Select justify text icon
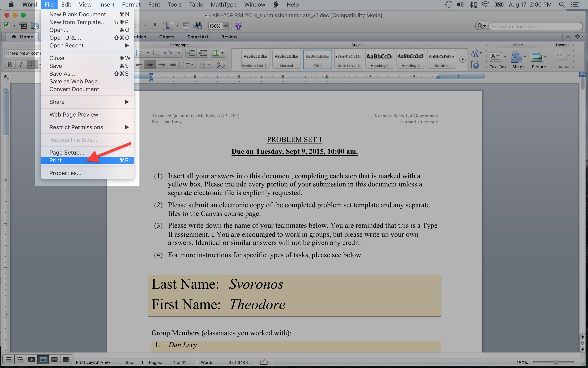588x368 pixels. 173,64
